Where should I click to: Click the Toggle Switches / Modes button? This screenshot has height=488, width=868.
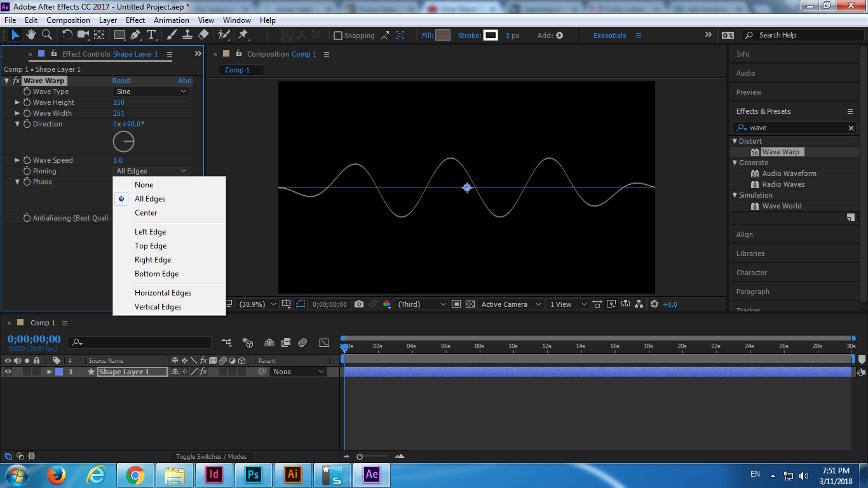(x=212, y=456)
